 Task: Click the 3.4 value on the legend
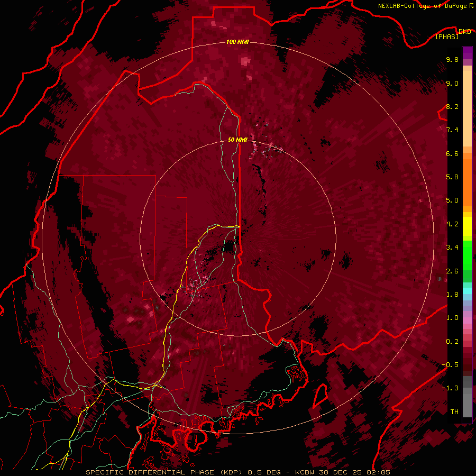click(452, 248)
